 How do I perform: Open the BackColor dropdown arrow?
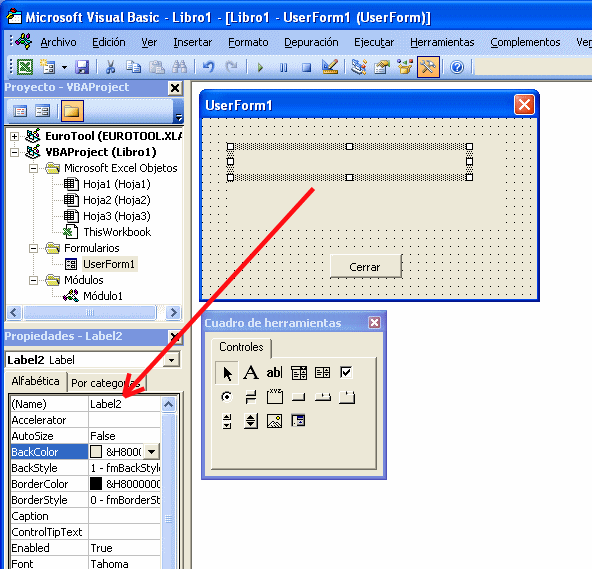pos(151,452)
